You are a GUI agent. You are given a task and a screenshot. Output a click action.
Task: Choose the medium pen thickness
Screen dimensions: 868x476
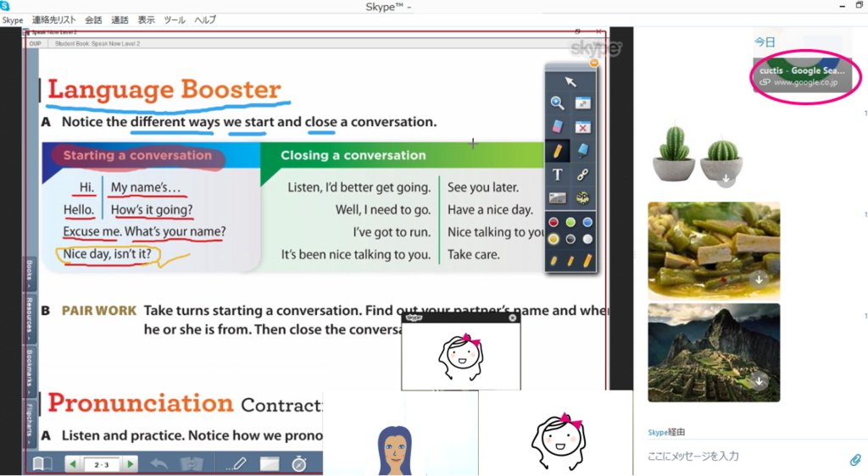tap(570, 260)
